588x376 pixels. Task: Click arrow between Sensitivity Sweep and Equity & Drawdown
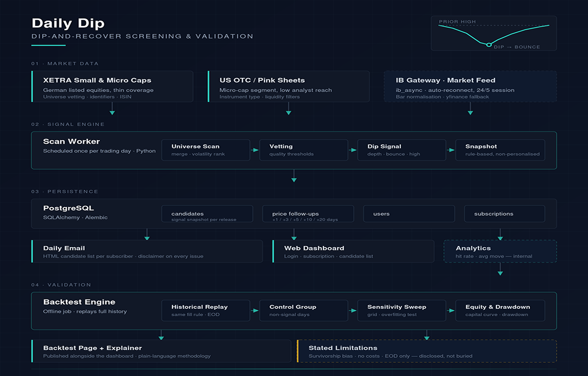[x=451, y=310]
